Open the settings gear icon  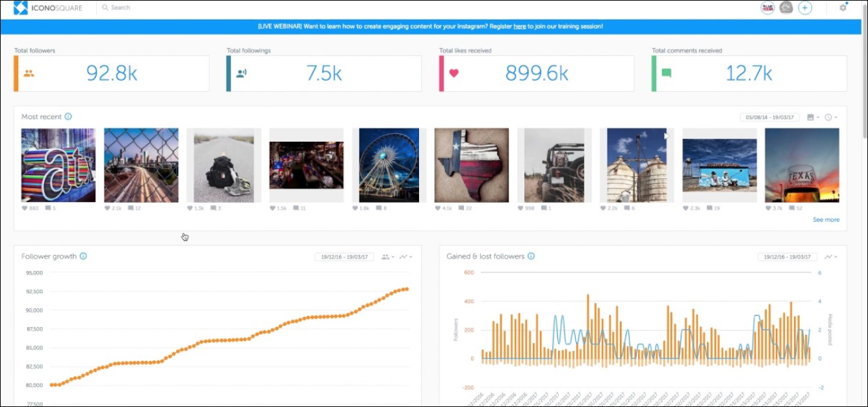tap(843, 8)
